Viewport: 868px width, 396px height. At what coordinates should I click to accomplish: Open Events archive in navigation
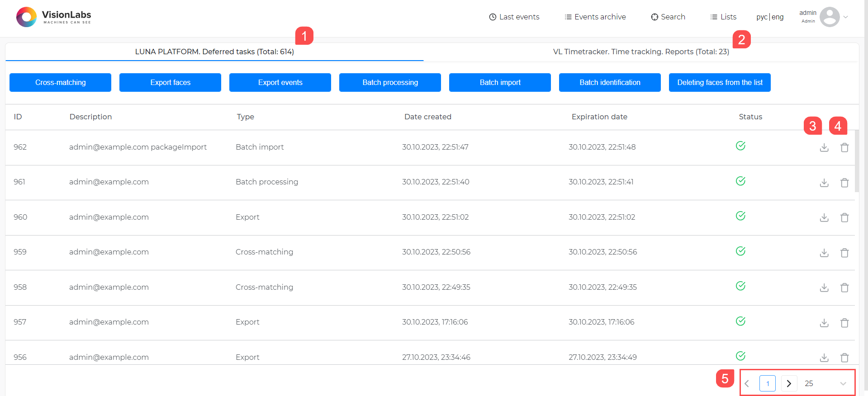(595, 17)
